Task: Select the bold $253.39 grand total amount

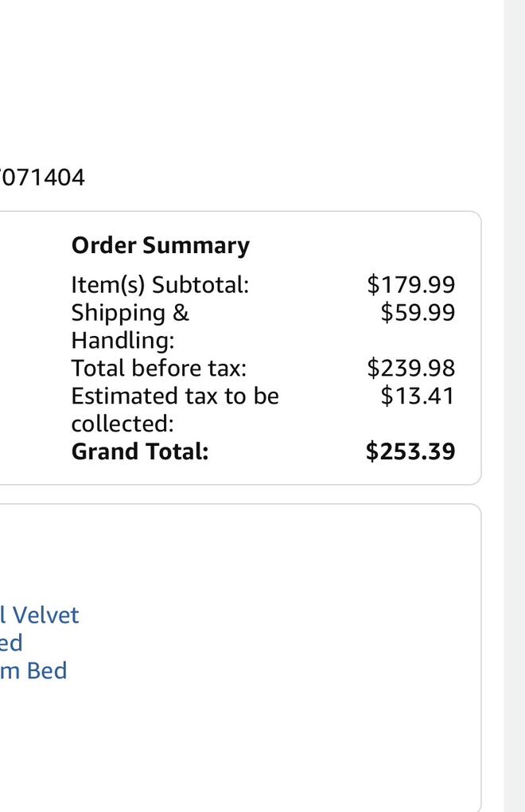Action: point(410,452)
